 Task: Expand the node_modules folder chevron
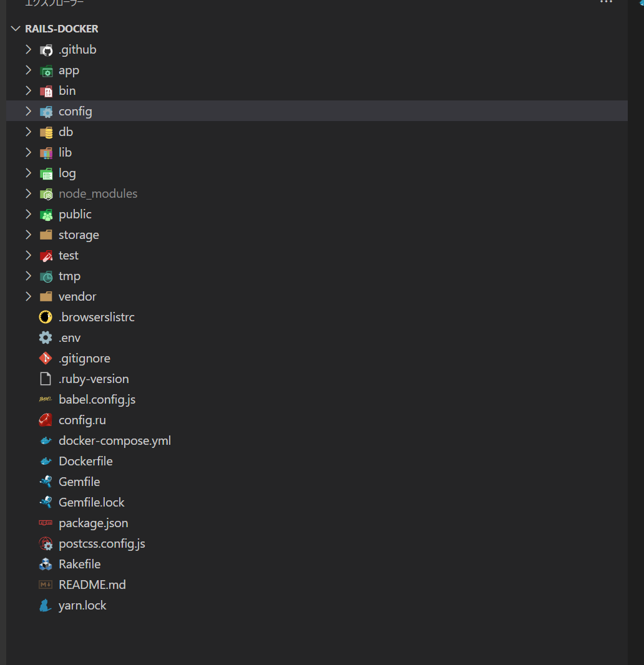(28, 194)
